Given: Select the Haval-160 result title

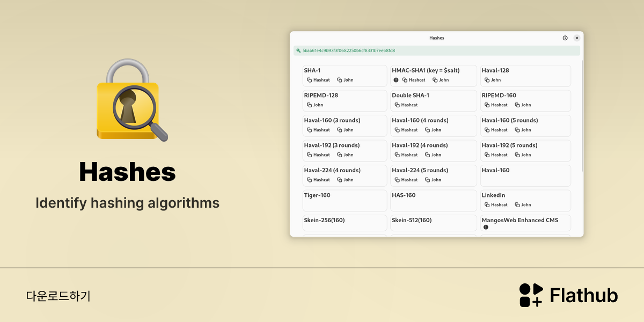Looking at the screenshot, I should tap(495, 170).
